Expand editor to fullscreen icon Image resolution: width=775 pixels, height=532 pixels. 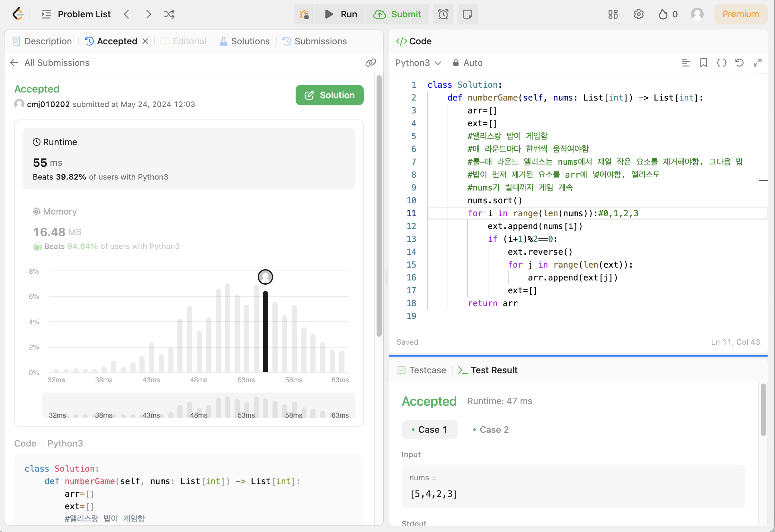tap(757, 63)
